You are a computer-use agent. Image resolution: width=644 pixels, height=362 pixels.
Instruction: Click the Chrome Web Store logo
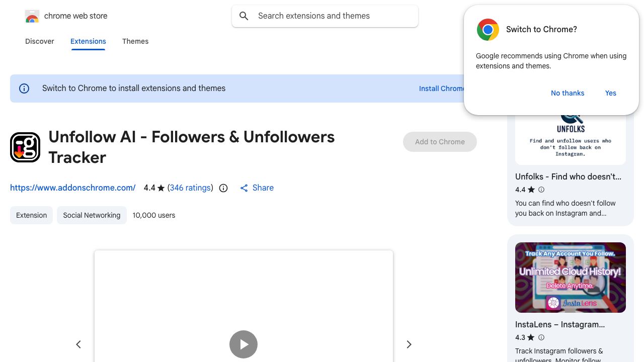32,17
